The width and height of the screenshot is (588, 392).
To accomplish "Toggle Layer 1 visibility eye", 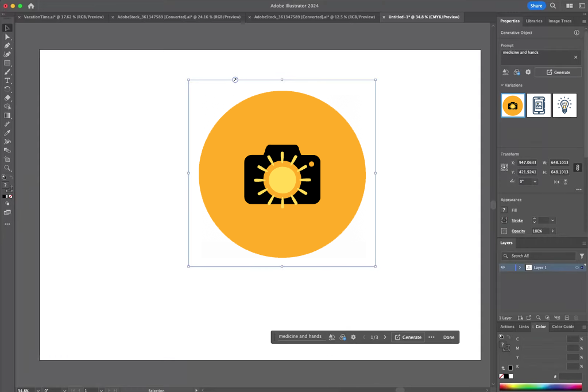I will (x=503, y=267).
